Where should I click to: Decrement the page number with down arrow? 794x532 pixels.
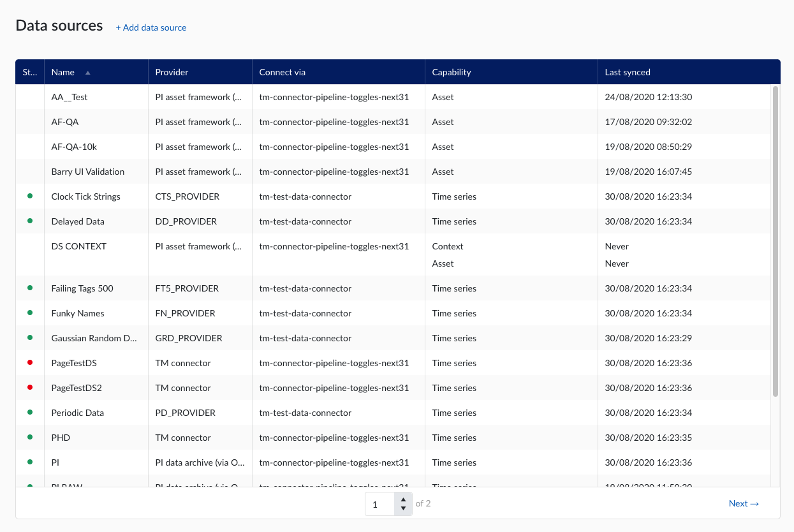point(403,508)
